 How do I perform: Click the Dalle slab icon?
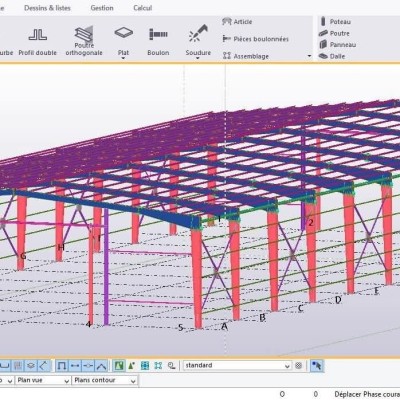point(323,56)
